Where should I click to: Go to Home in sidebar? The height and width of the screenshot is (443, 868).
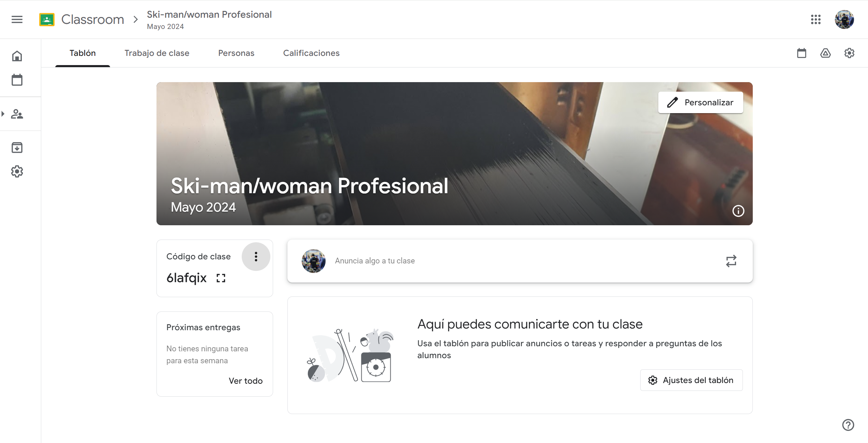pos(17,56)
